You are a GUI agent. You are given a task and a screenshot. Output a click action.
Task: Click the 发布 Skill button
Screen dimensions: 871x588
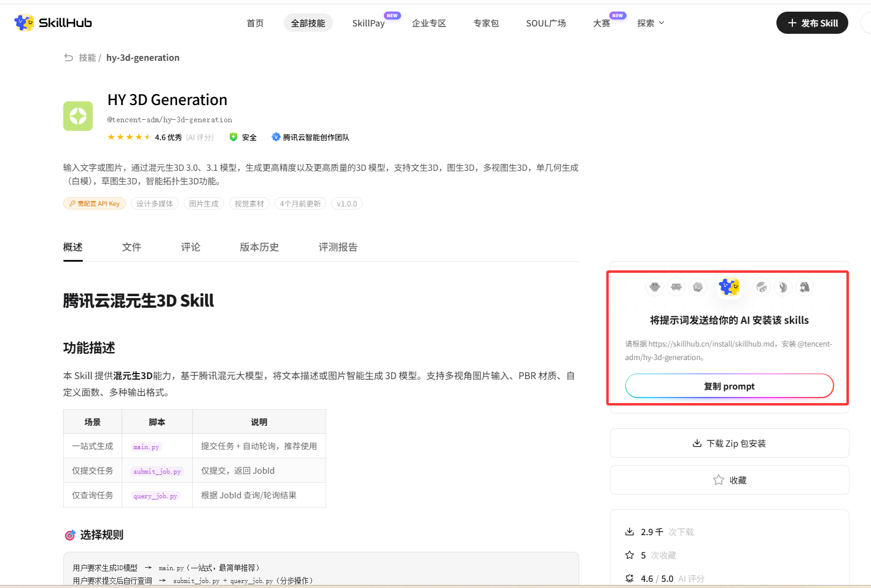(x=812, y=23)
